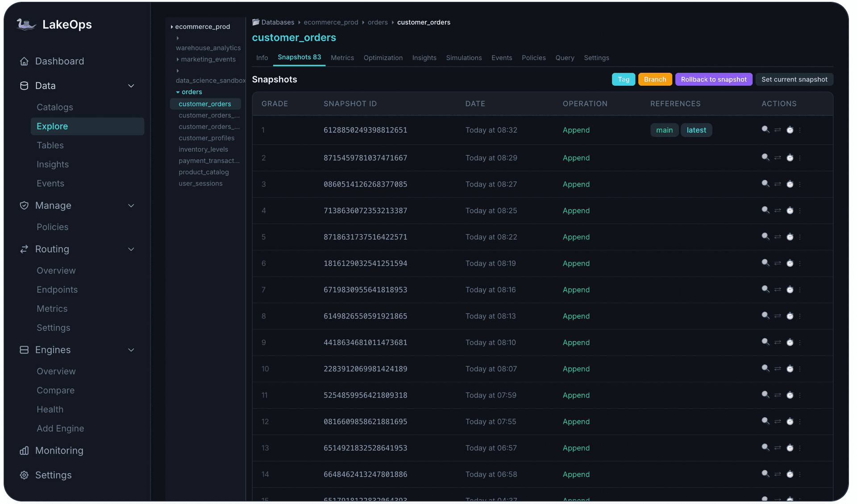Collapse the Engines section chevron
The width and height of the screenshot is (857, 504).
(131, 350)
